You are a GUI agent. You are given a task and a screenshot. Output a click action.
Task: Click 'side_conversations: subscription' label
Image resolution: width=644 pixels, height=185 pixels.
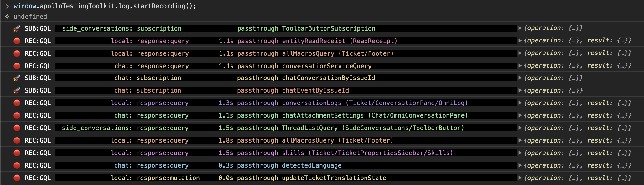click(x=122, y=28)
